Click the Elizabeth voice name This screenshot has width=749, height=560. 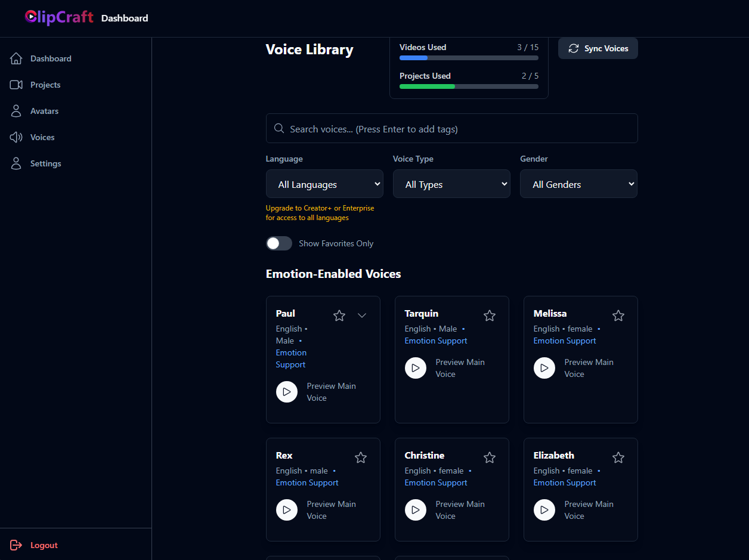point(554,455)
